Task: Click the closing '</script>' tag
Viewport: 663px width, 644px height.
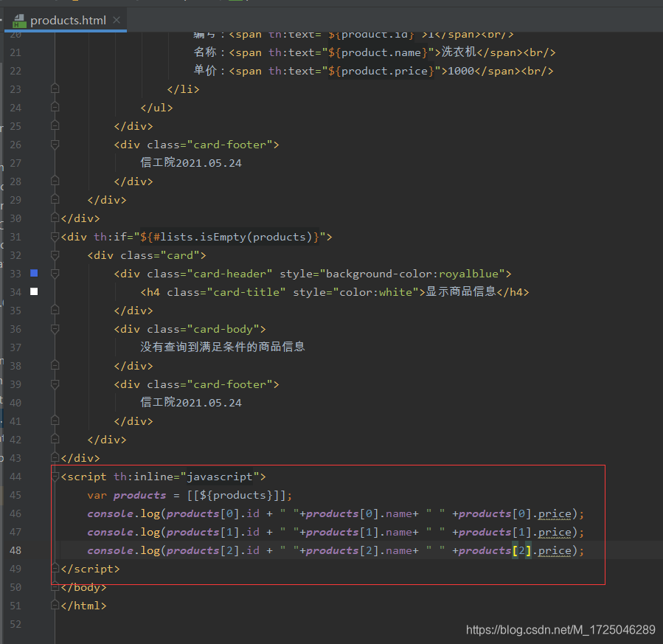Action: coord(91,569)
